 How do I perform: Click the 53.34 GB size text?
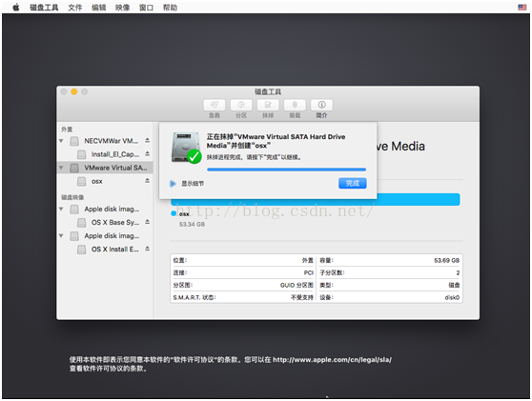click(x=192, y=224)
